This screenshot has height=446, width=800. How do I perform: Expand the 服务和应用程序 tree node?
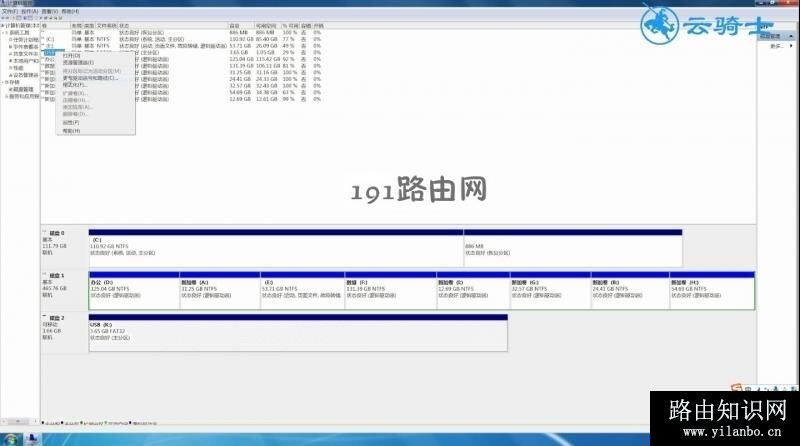[6, 96]
